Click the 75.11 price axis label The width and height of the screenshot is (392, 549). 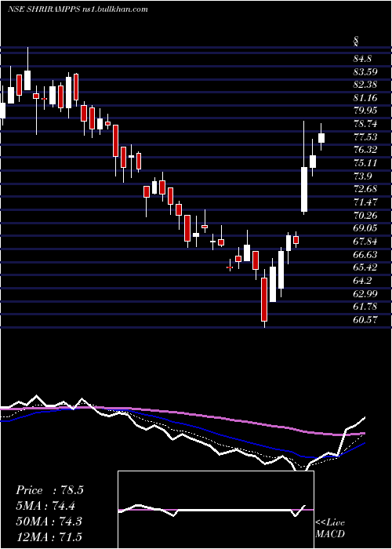(x=365, y=163)
